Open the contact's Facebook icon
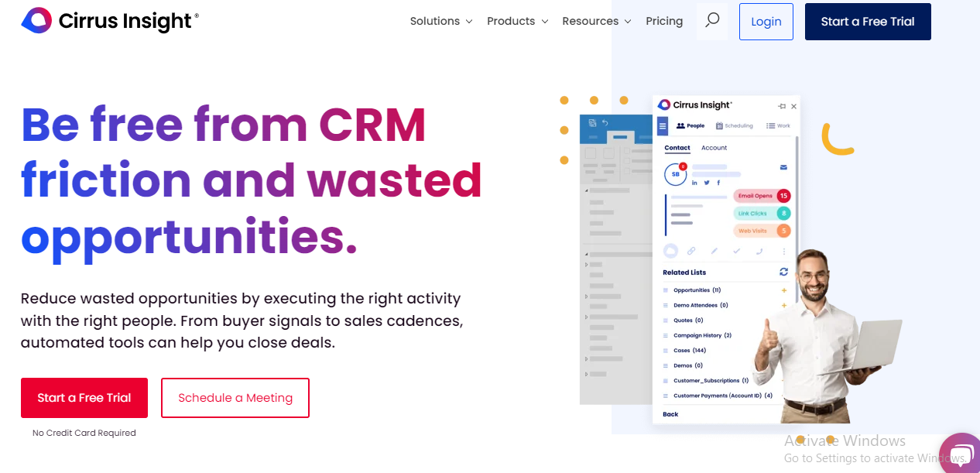The image size is (980, 473). point(718,183)
